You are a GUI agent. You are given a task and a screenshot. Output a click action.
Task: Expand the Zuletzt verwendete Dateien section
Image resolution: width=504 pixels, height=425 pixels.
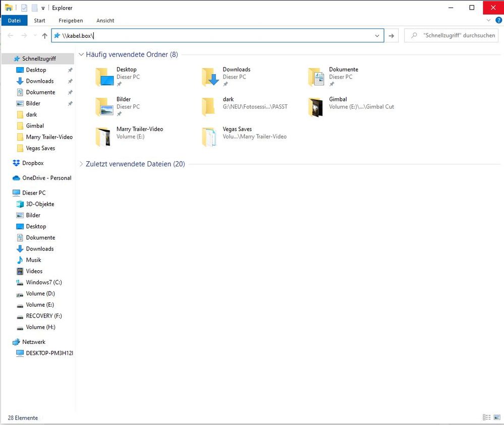click(81, 164)
